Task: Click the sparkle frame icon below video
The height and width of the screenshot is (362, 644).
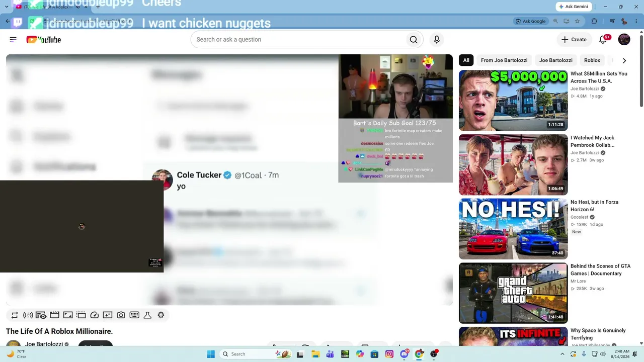Action: click(108, 315)
